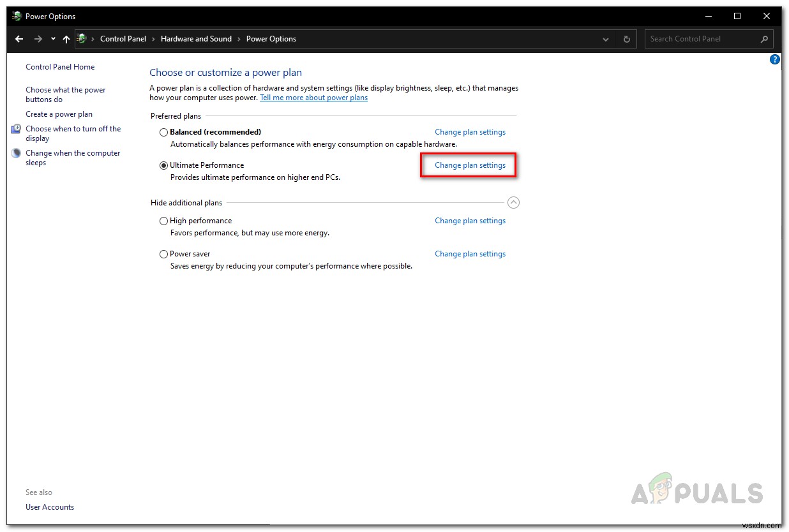Open the address bar dropdown arrow
Viewport: 789px width, 532px height.
point(605,39)
